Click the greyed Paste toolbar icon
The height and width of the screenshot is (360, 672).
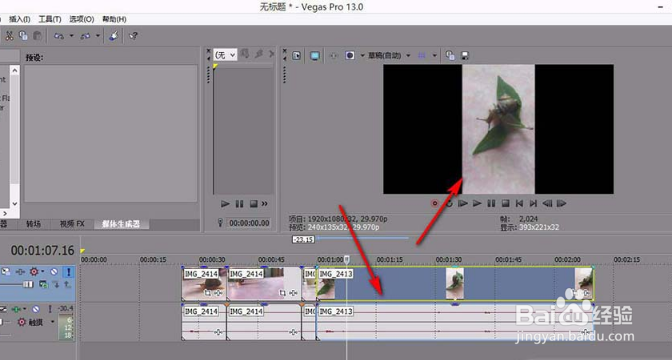click(38, 36)
